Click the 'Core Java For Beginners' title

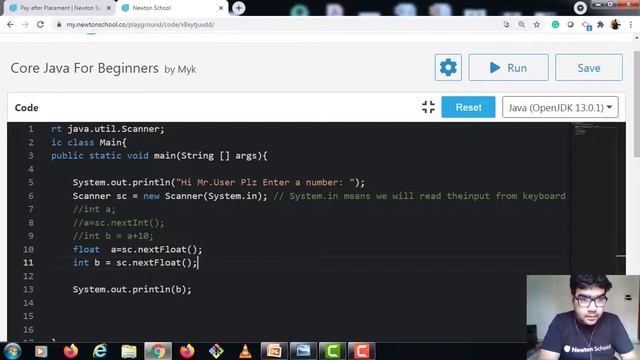(84, 68)
